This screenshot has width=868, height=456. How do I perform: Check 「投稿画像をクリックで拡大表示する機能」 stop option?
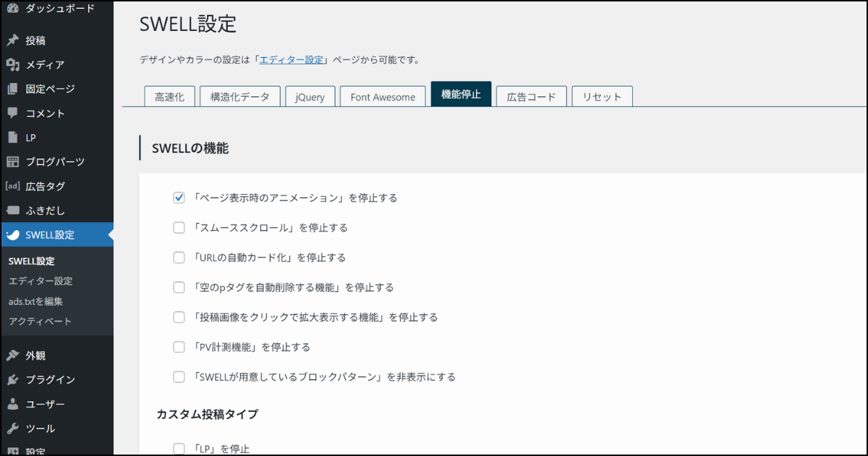[x=179, y=317]
